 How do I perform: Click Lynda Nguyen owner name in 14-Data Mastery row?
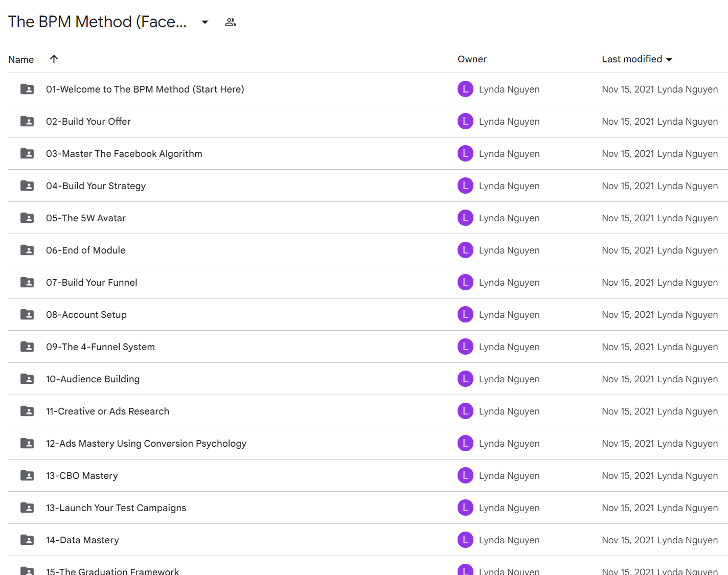click(509, 540)
